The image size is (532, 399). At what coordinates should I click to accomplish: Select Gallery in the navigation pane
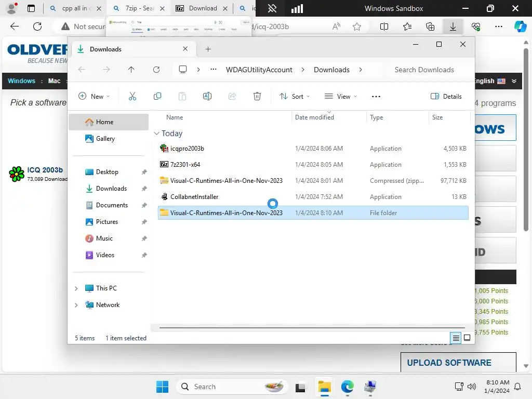(x=109, y=138)
